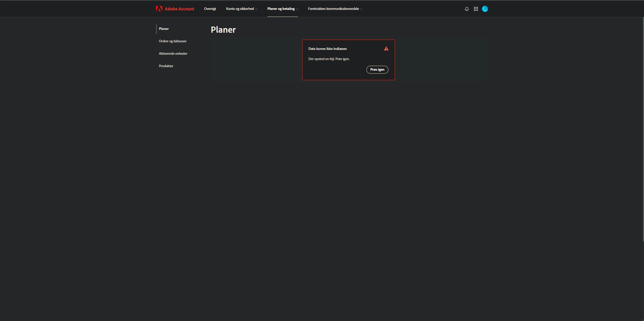The height and width of the screenshot is (321, 644).
Task: Click the Adobe Account title link
Action: 179,9
